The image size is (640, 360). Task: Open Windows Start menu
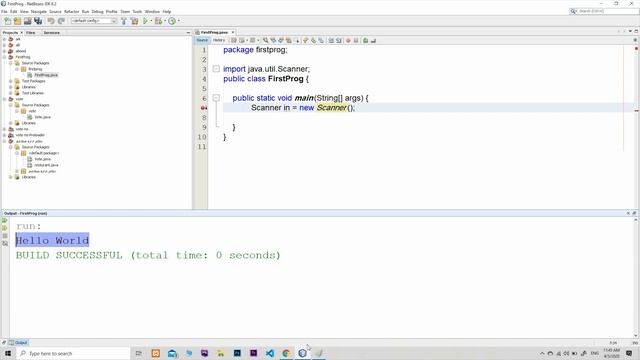[x=8, y=353]
